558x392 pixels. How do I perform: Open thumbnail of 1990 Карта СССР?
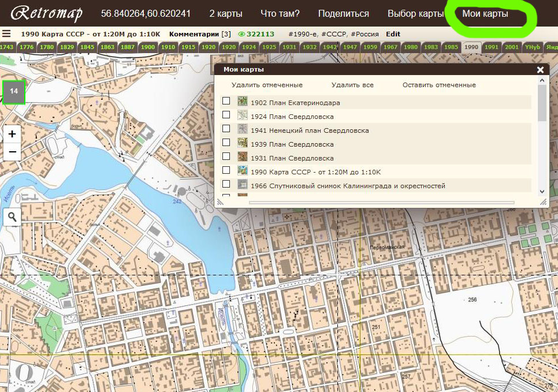tap(243, 171)
